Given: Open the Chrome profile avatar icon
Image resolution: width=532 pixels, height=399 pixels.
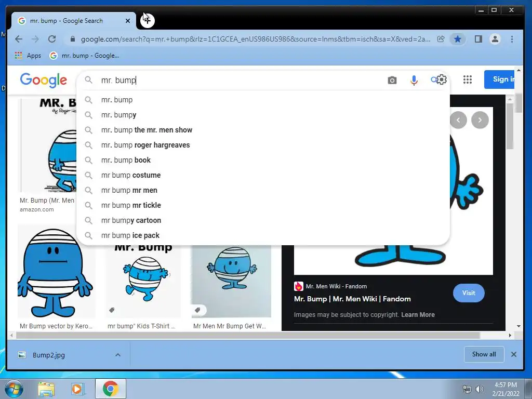Looking at the screenshot, I should tap(495, 39).
